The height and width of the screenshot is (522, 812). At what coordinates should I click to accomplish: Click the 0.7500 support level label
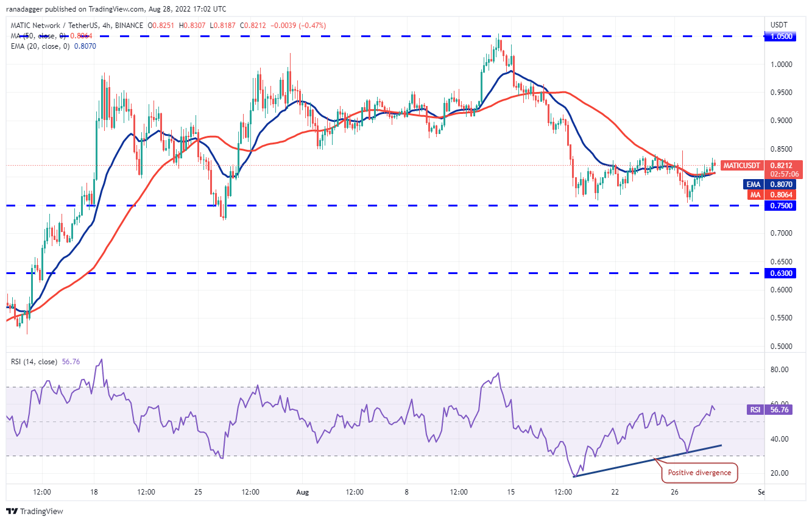point(782,206)
